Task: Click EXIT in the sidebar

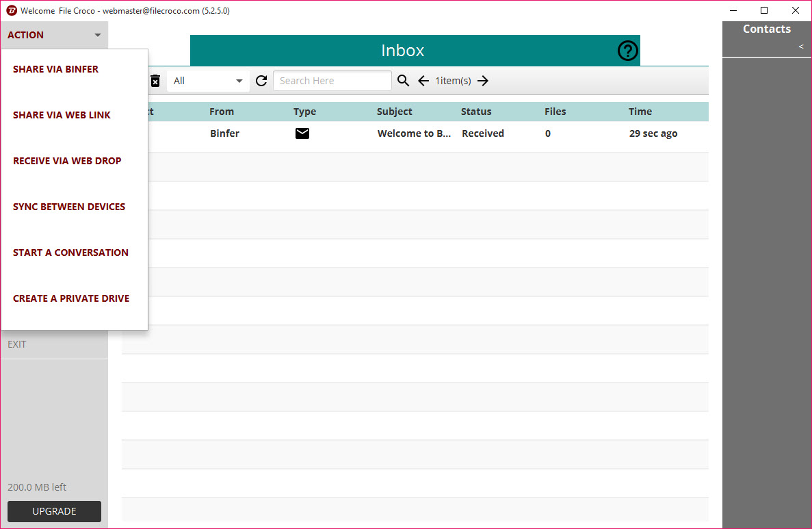Action: [x=16, y=344]
